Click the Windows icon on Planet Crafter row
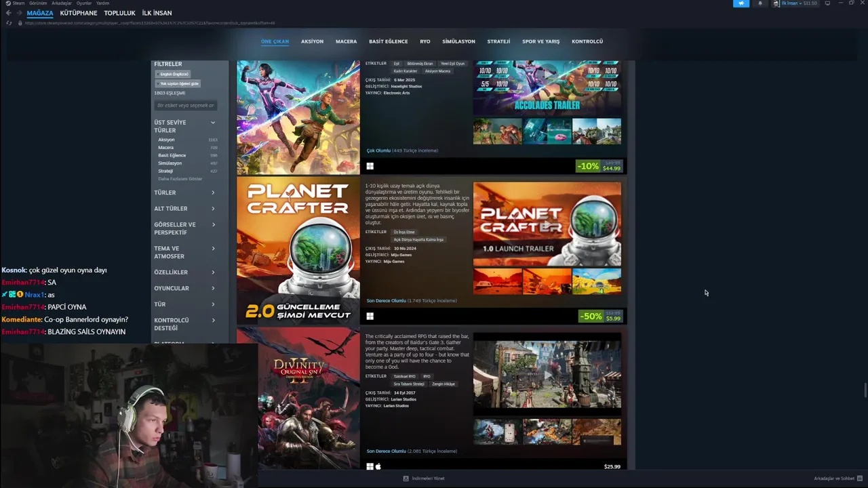868x488 pixels. pyautogui.click(x=370, y=316)
